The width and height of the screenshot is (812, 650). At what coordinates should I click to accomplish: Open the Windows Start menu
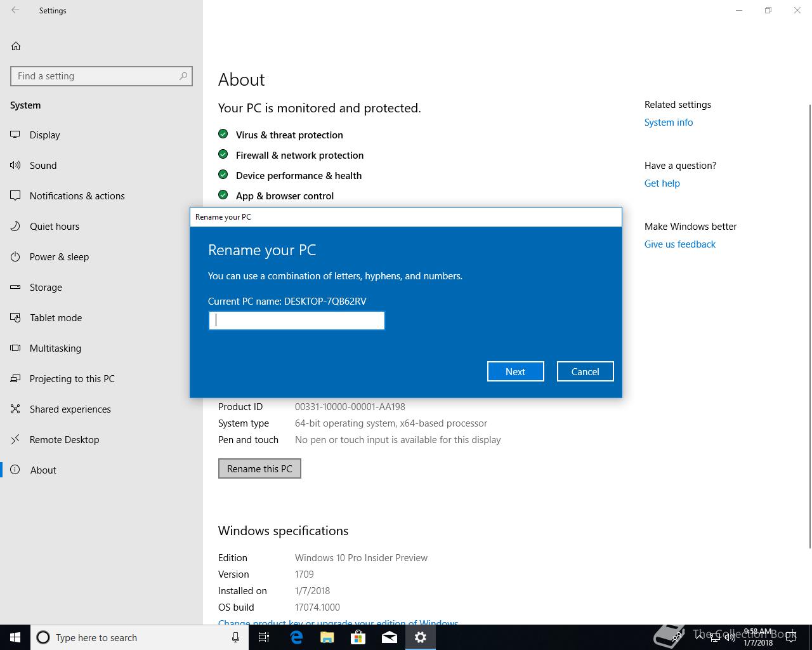click(x=15, y=637)
